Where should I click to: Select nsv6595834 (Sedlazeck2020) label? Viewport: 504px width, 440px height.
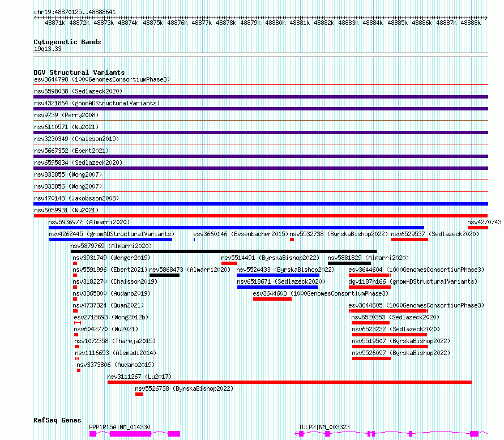click(78, 163)
